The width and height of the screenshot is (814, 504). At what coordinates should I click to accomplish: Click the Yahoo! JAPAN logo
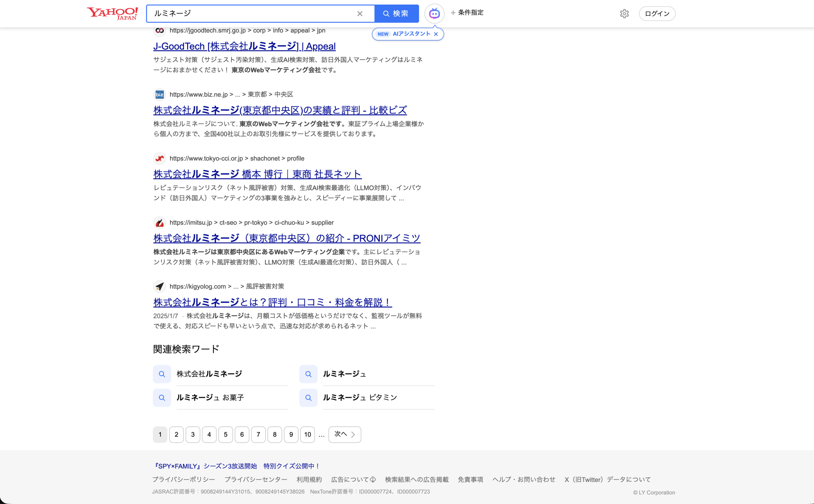(x=112, y=13)
